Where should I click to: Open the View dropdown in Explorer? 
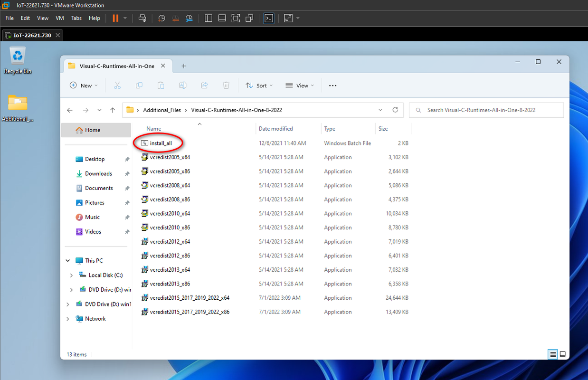click(300, 85)
